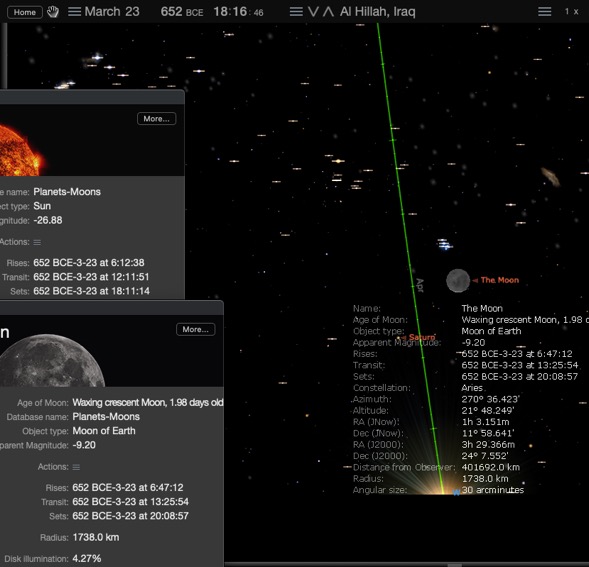Click the March 23 date field
The height and width of the screenshot is (567, 589).
point(112,12)
